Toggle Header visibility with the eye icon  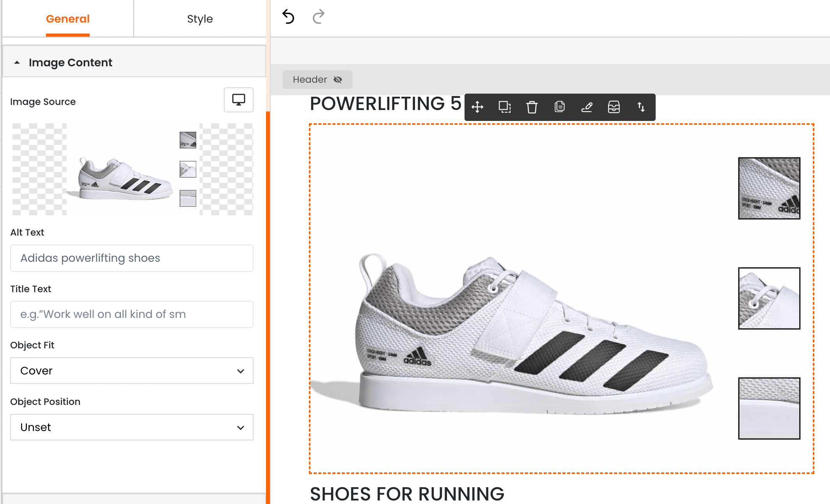[338, 80]
